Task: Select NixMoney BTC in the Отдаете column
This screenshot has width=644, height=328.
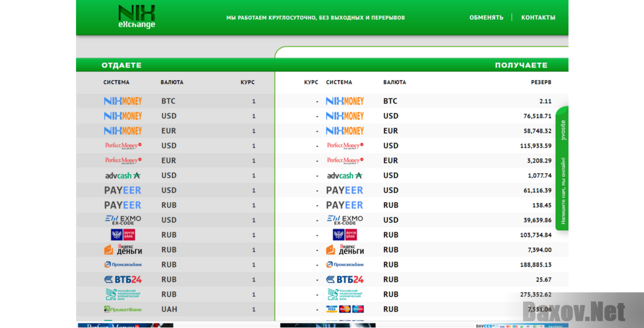Action: coord(175,101)
